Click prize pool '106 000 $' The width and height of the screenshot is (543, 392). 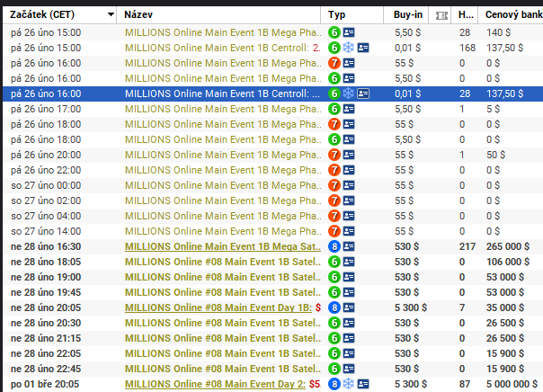click(508, 262)
